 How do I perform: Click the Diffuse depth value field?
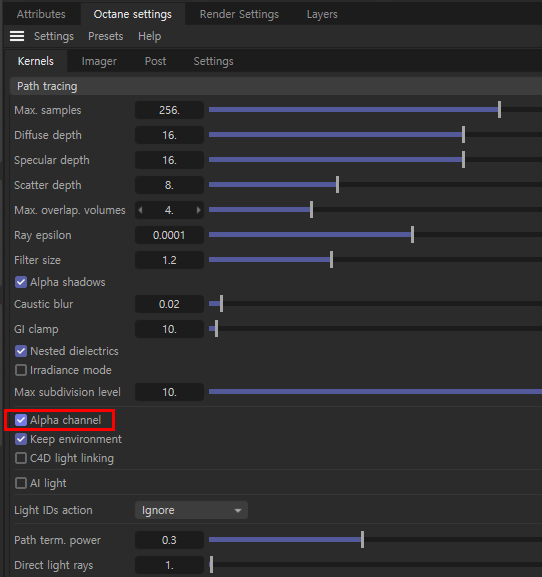coord(169,135)
